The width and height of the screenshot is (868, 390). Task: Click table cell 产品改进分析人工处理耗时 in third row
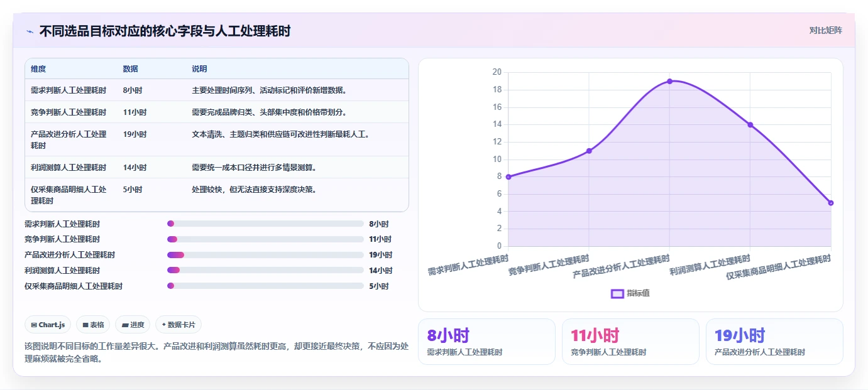(69, 139)
